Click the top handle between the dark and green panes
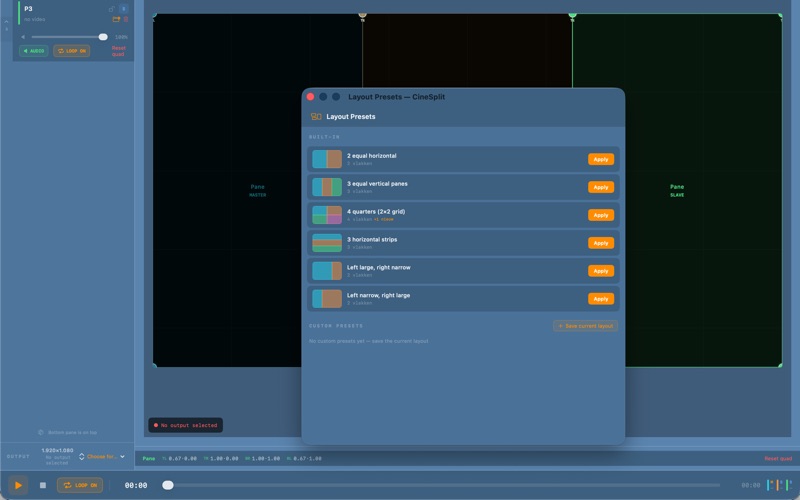800x500 pixels. tap(572, 16)
